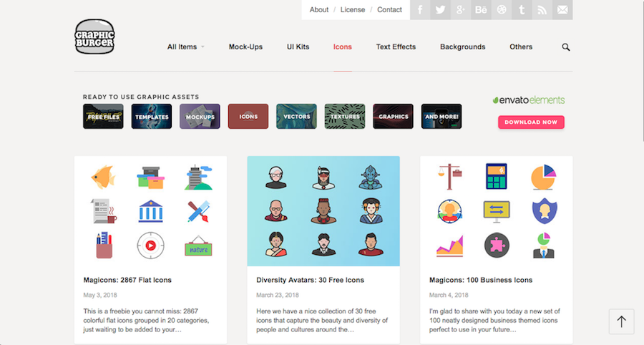Click the Dribbble icon
644x345 pixels.
(502, 10)
